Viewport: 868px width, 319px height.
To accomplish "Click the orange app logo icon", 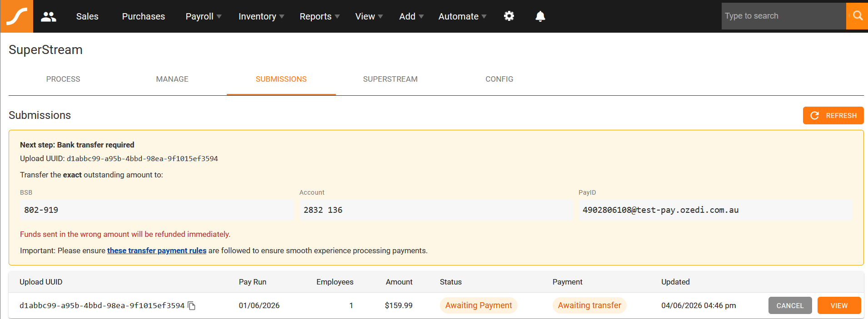I will 17,16.
